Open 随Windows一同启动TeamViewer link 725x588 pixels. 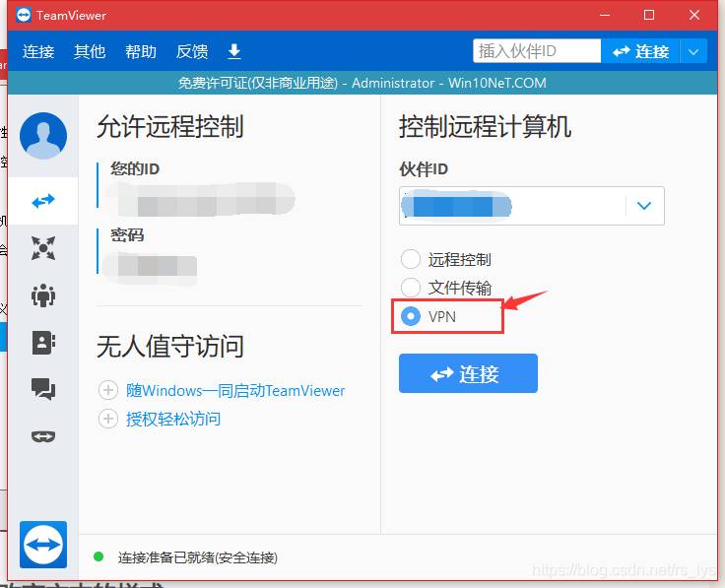click(235, 391)
